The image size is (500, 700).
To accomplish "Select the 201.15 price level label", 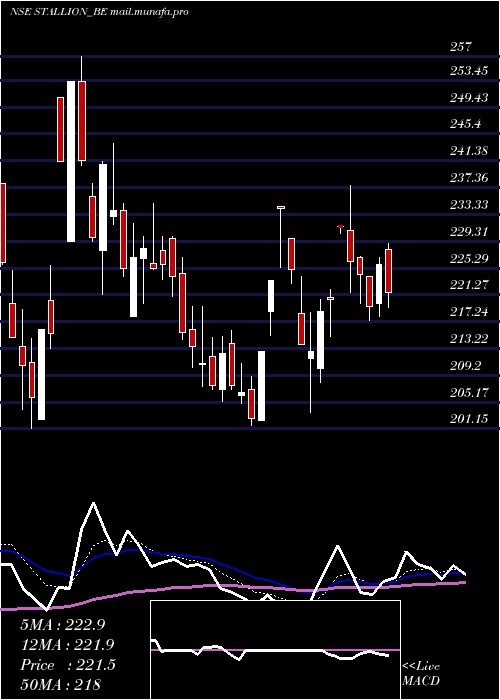I will click(x=469, y=419).
